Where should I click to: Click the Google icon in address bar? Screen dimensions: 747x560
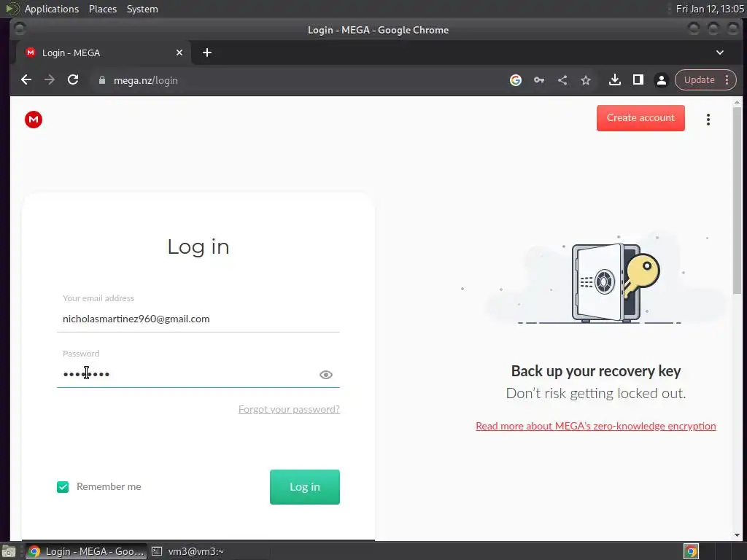pyautogui.click(x=516, y=80)
